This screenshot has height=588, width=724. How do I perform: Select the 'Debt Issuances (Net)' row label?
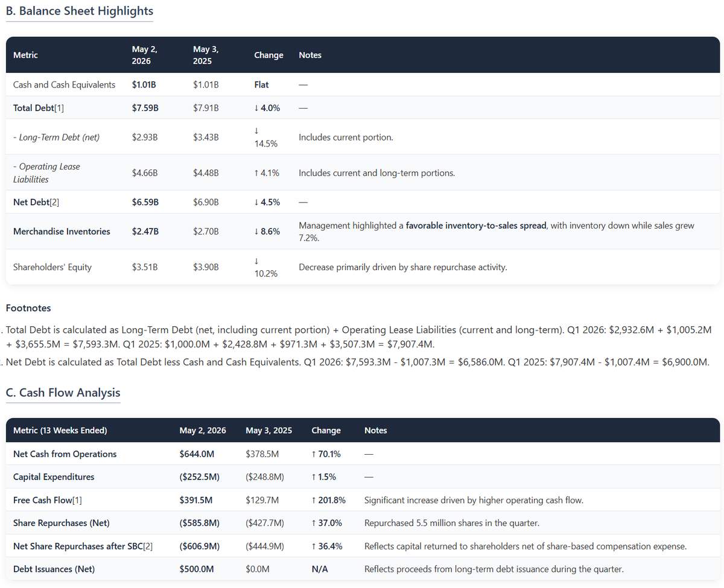click(54, 569)
